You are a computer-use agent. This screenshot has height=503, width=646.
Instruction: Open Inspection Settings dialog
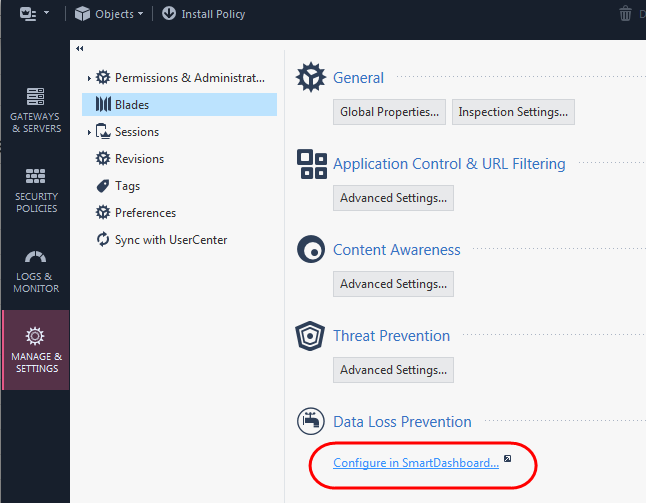[513, 112]
